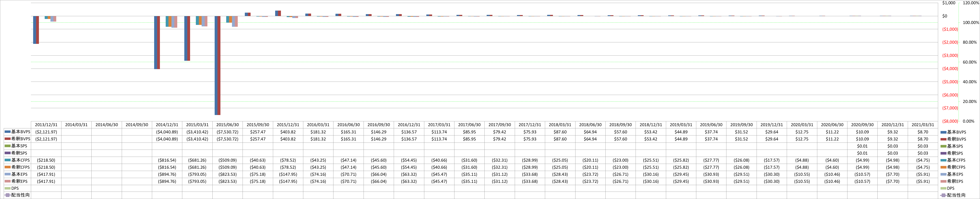The image size is (980, 199).
Task: Click 希釈EPS value ($45.47) for 2017/03/31
Action: pyautogui.click(x=439, y=181)
